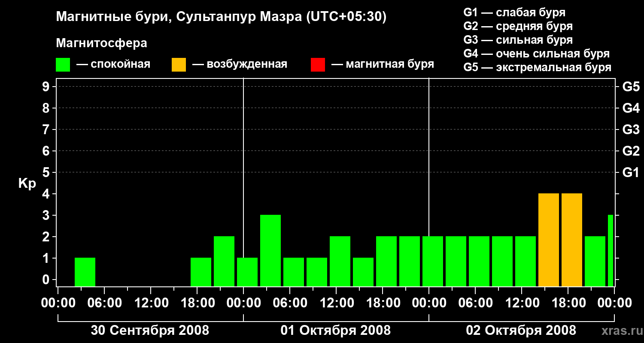Viewport: 644px width, 343px height.
Task: Click the green bar right after the orange bars
Action: tap(595, 262)
